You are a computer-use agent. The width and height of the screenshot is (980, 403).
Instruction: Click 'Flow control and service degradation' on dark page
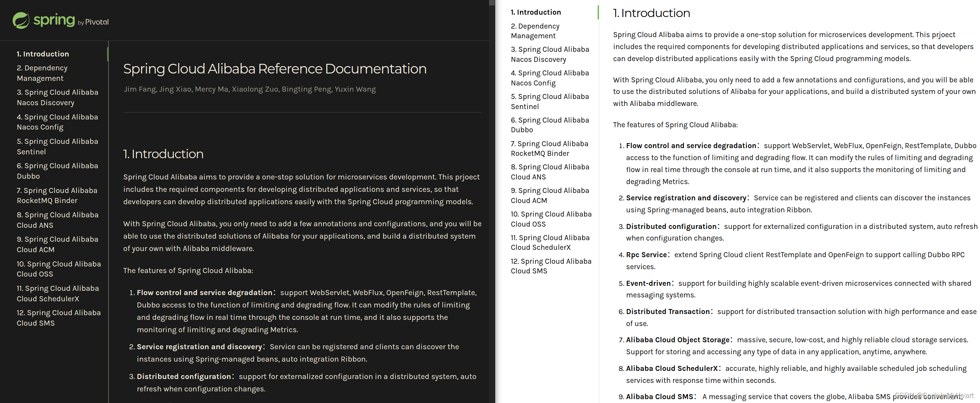[x=205, y=293]
